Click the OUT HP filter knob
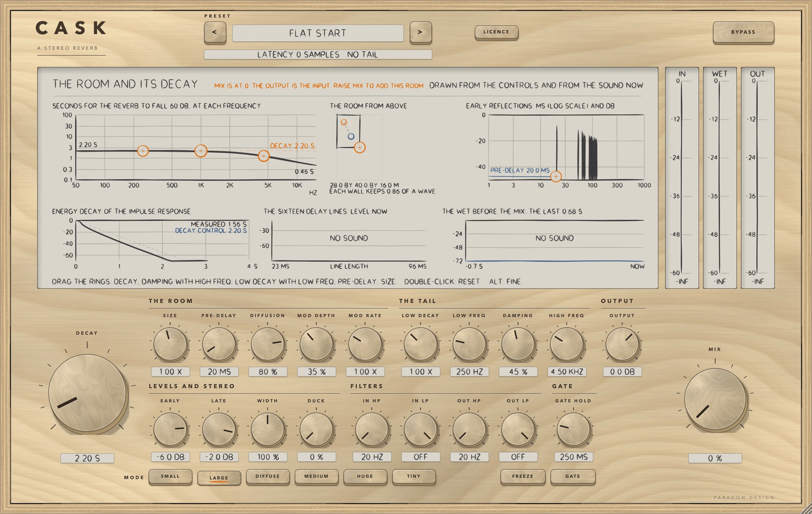Image resolution: width=812 pixels, height=514 pixels. click(469, 429)
